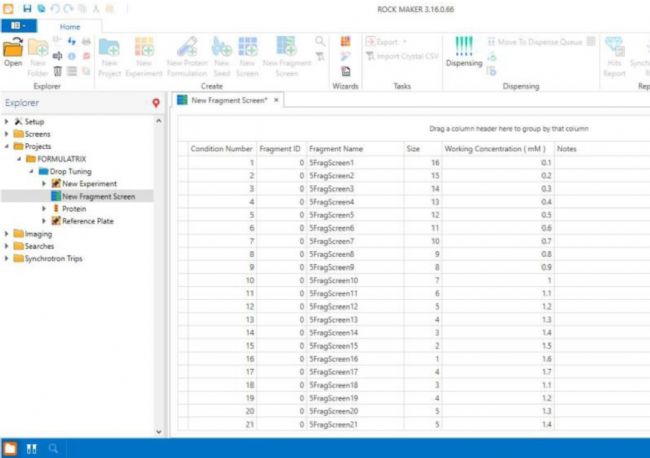Click the New Experiment icon
650x458 pixels.
click(144, 48)
